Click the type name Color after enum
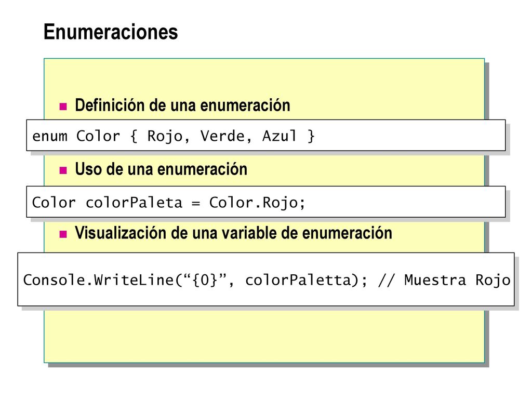The image size is (532, 399). click(x=98, y=136)
